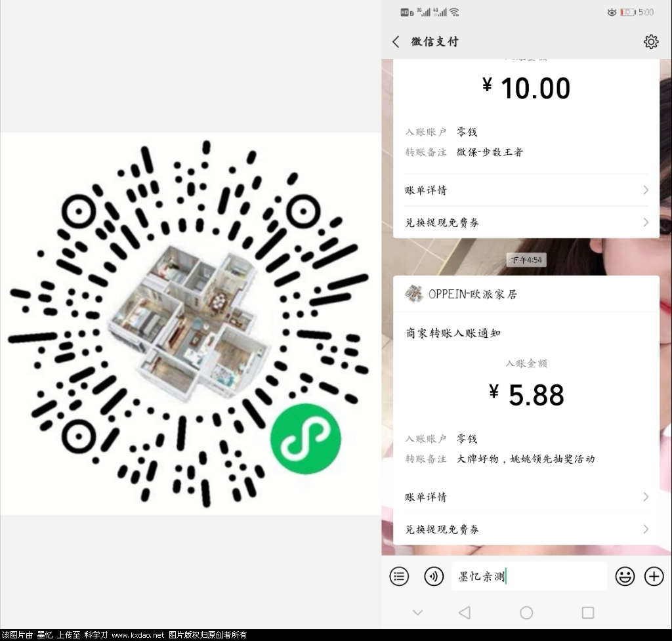This screenshot has width=672, height=641.
Task: Go back using the header back arrow
Action: point(396,41)
